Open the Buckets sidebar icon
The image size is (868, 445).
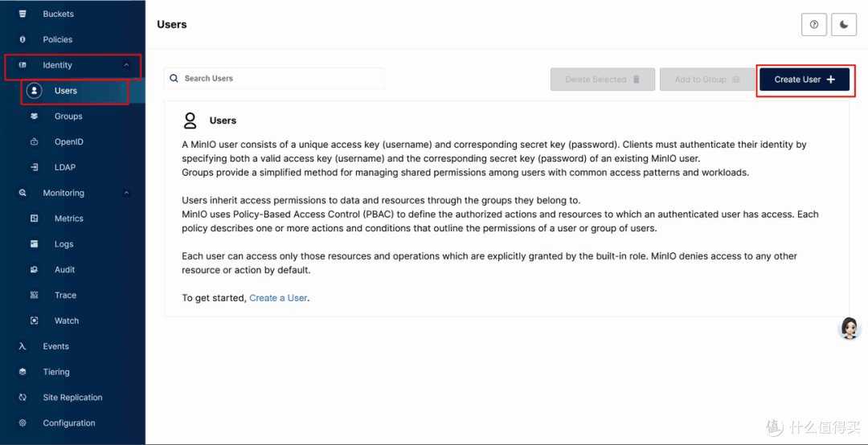(x=23, y=14)
